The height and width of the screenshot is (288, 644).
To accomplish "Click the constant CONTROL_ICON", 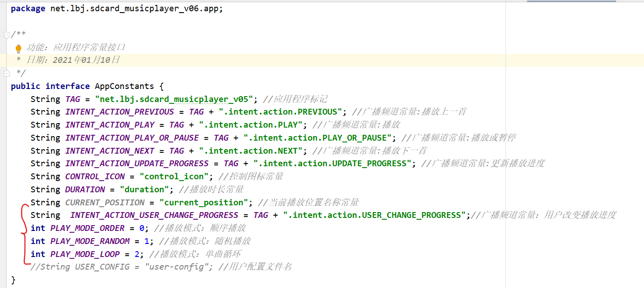I will pos(95,177).
